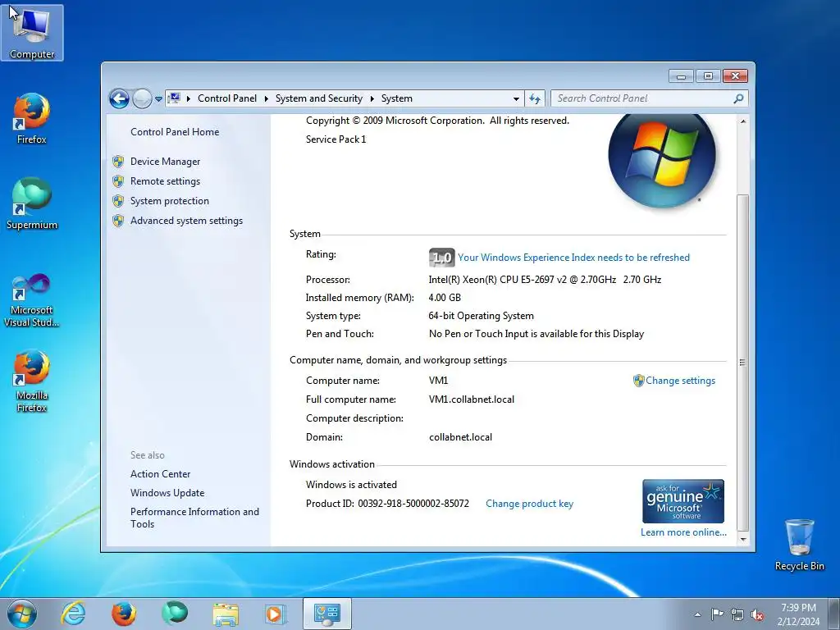Click the scrollbar up arrow
Screen dimensions: 840x630
tap(743, 121)
